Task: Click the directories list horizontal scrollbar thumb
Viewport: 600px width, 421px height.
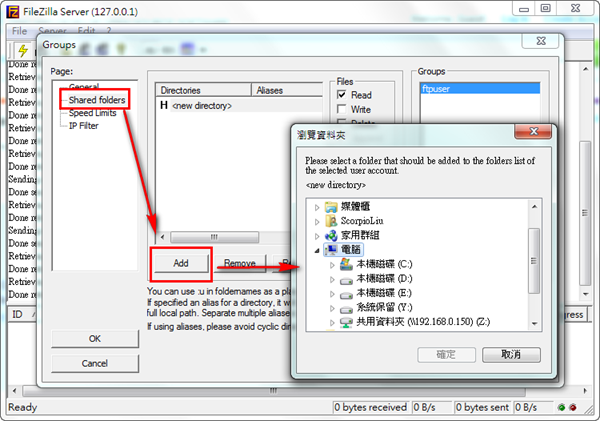Action: coord(214,237)
